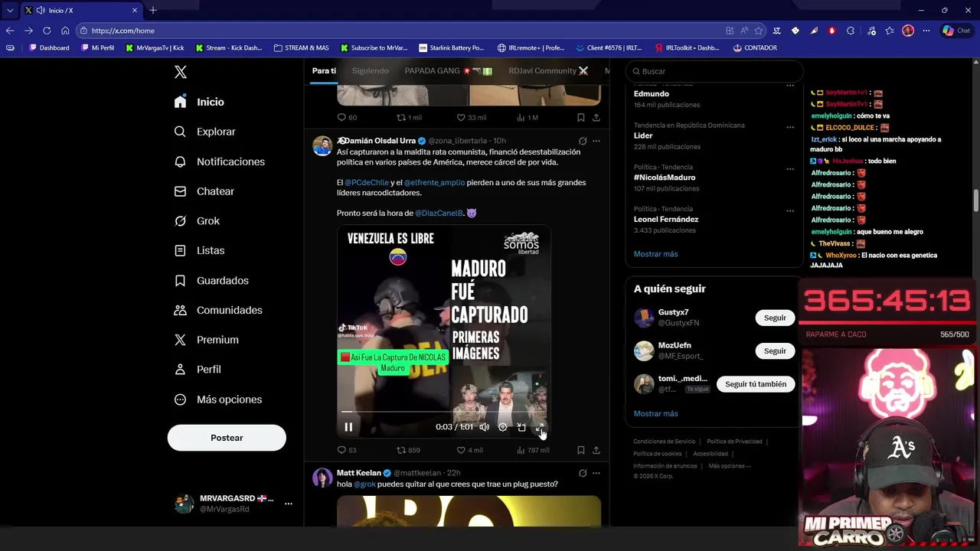Click Grok icon on Damián Olsdal Urra's post
This screenshot has height=551, width=980.
[583, 141]
